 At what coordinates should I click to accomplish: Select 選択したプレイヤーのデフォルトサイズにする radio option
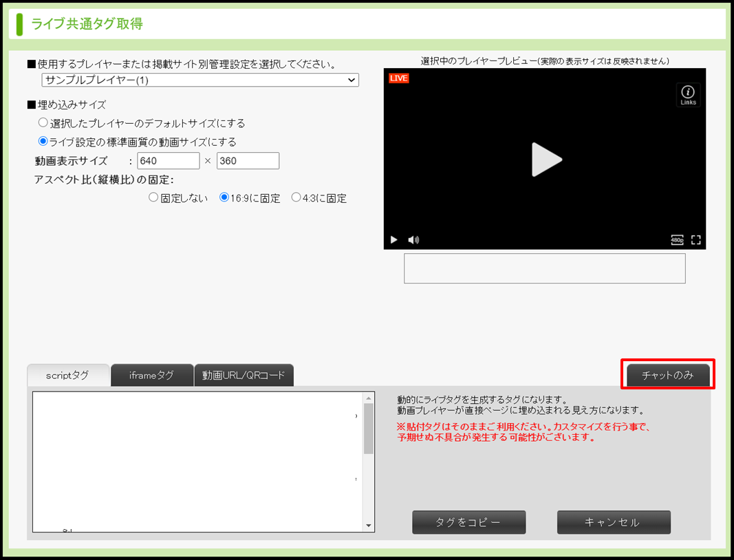point(43,122)
